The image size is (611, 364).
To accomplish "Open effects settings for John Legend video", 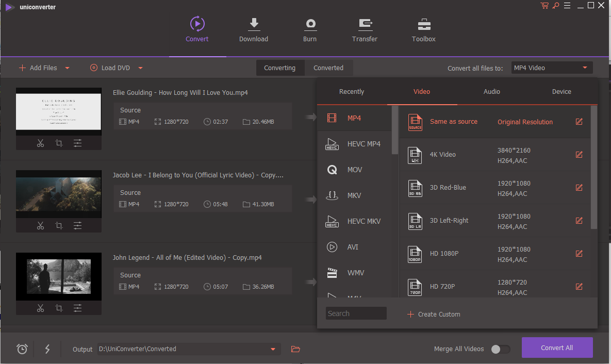I will click(x=77, y=308).
